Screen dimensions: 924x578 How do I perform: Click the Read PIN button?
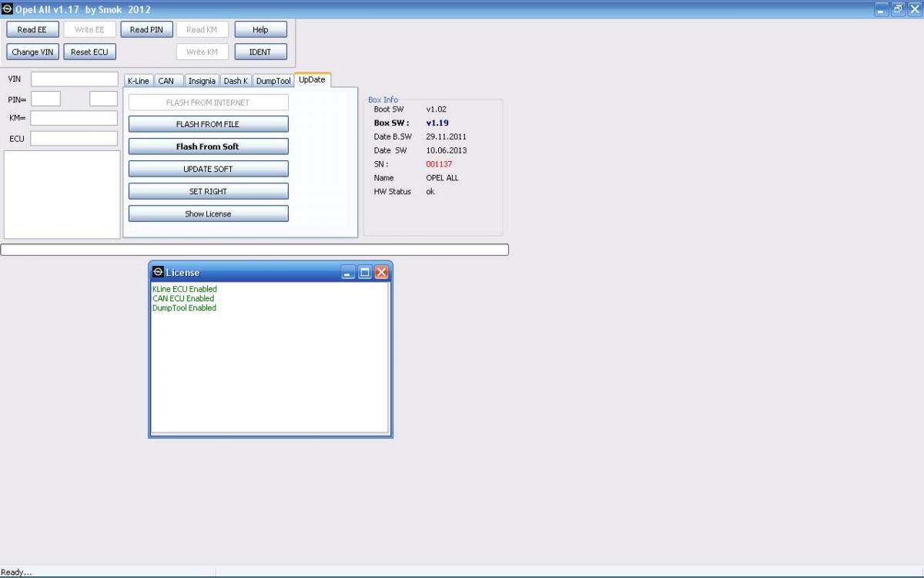[x=146, y=29]
